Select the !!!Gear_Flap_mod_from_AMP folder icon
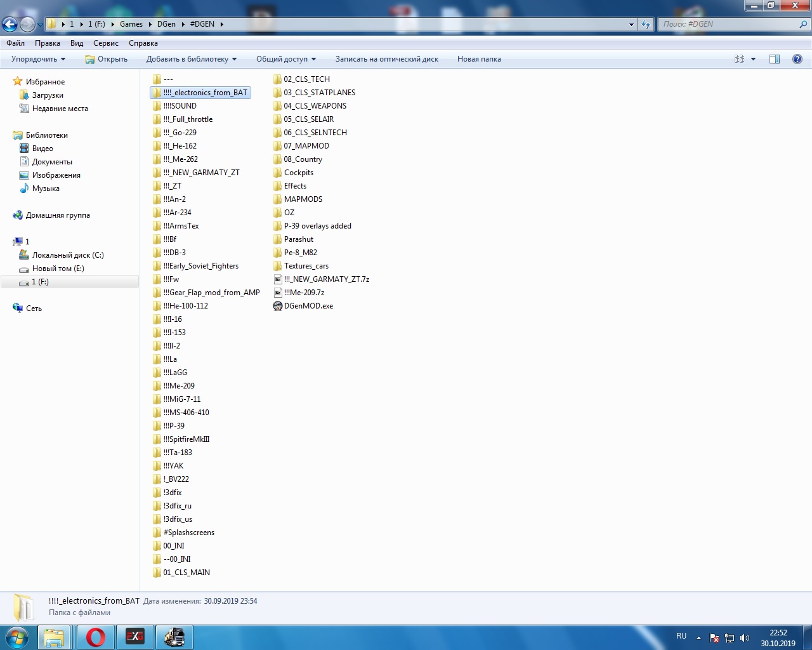812x650 pixels. [x=157, y=293]
